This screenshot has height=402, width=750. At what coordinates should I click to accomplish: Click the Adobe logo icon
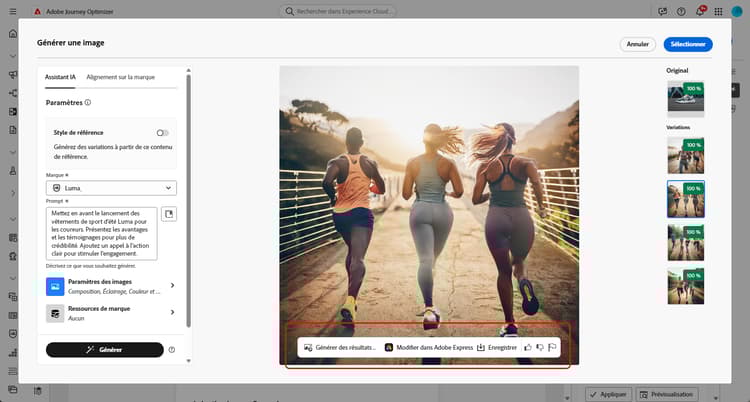pos(37,11)
